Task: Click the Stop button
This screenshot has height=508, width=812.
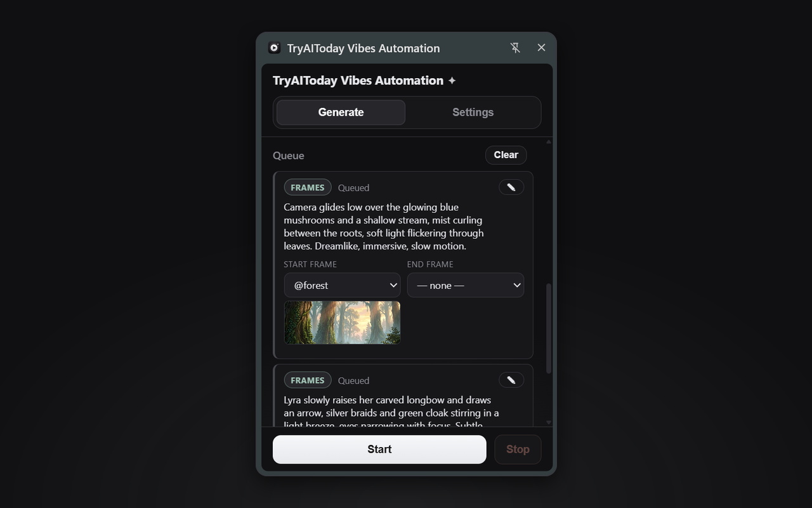Action: click(x=518, y=449)
